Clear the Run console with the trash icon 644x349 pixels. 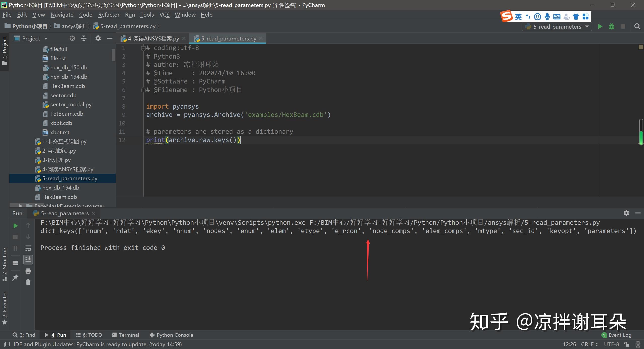click(28, 282)
